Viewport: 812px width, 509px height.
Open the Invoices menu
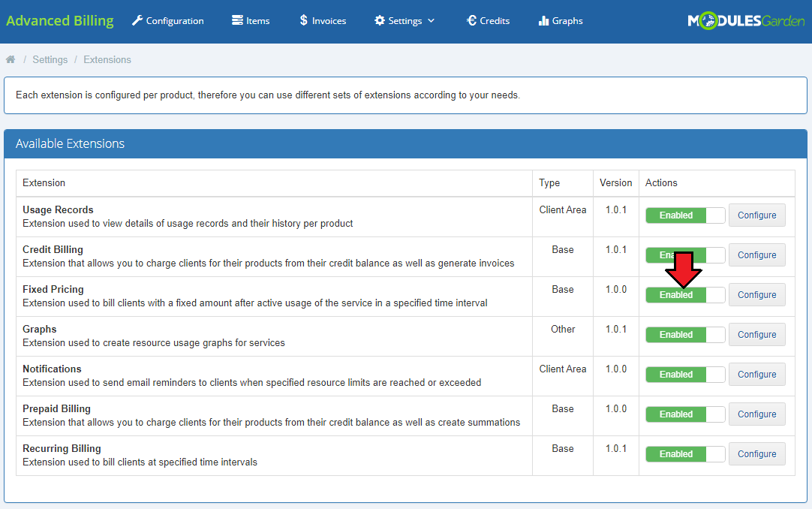pos(323,21)
